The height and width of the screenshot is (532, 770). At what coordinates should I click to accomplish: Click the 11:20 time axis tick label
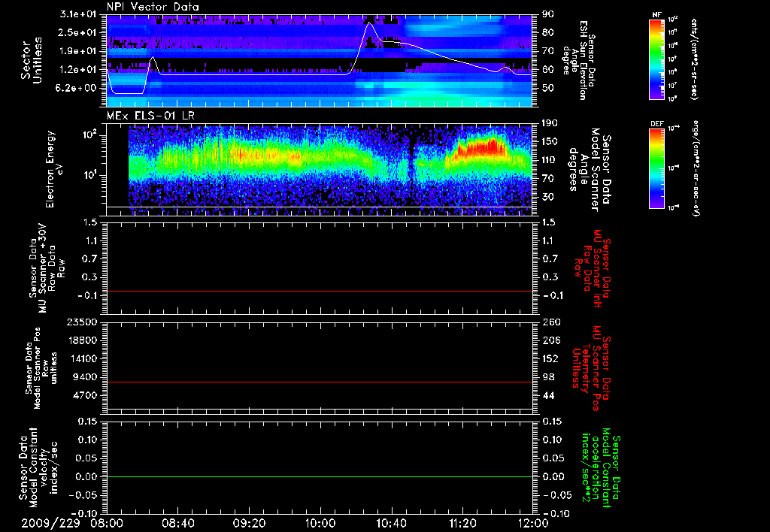click(x=463, y=522)
